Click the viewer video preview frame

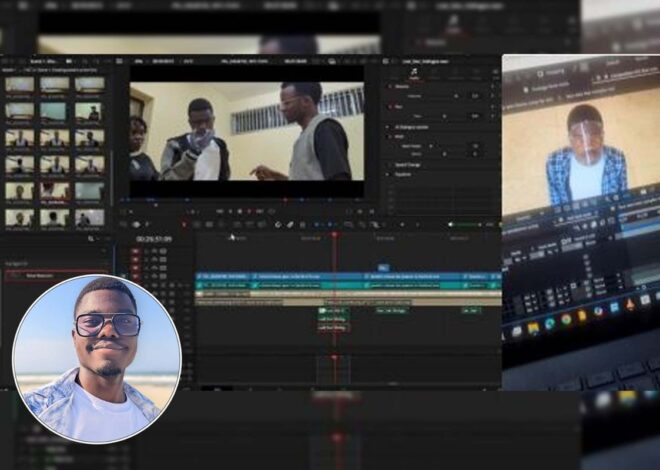point(247,131)
